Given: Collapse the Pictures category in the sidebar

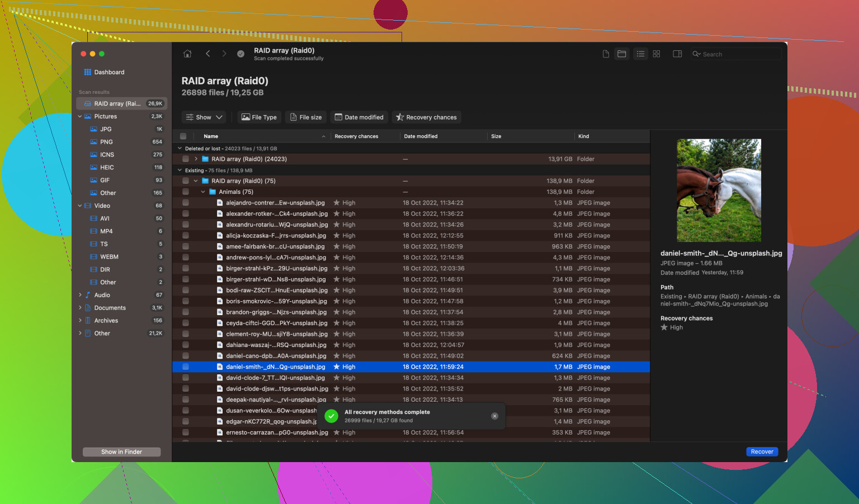Looking at the screenshot, I should coord(80,116).
